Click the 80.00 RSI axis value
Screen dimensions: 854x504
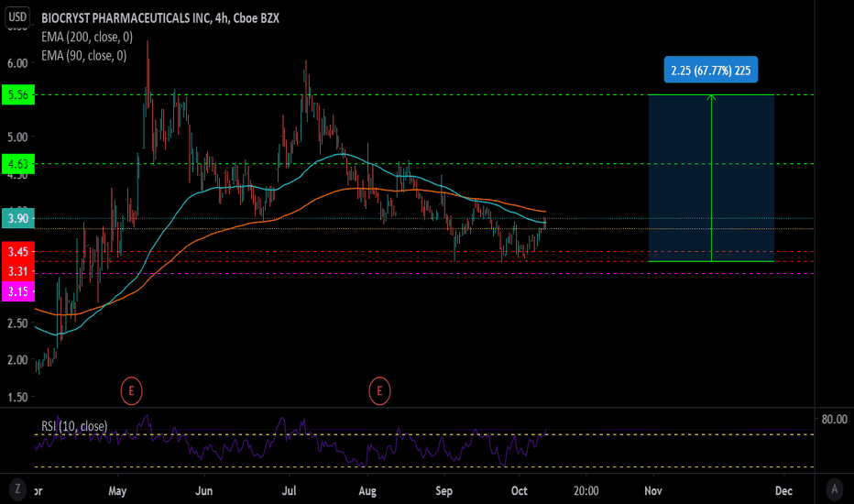(835, 419)
